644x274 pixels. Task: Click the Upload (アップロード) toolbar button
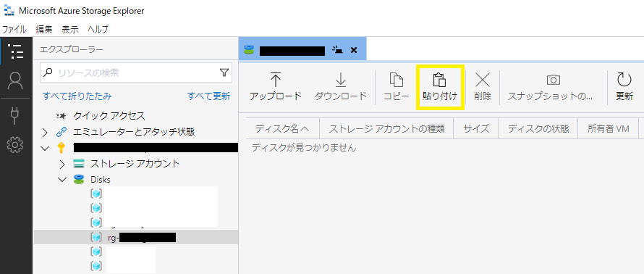tap(276, 87)
